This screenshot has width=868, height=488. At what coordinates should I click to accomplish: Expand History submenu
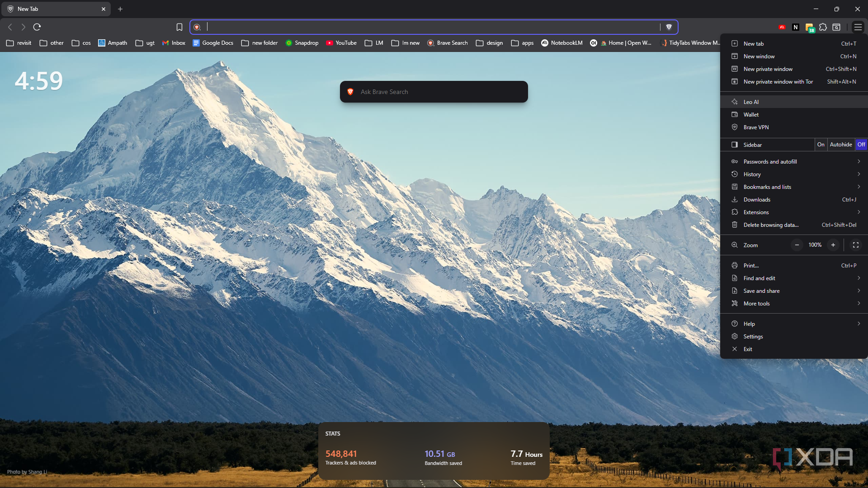(x=794, y=174)
